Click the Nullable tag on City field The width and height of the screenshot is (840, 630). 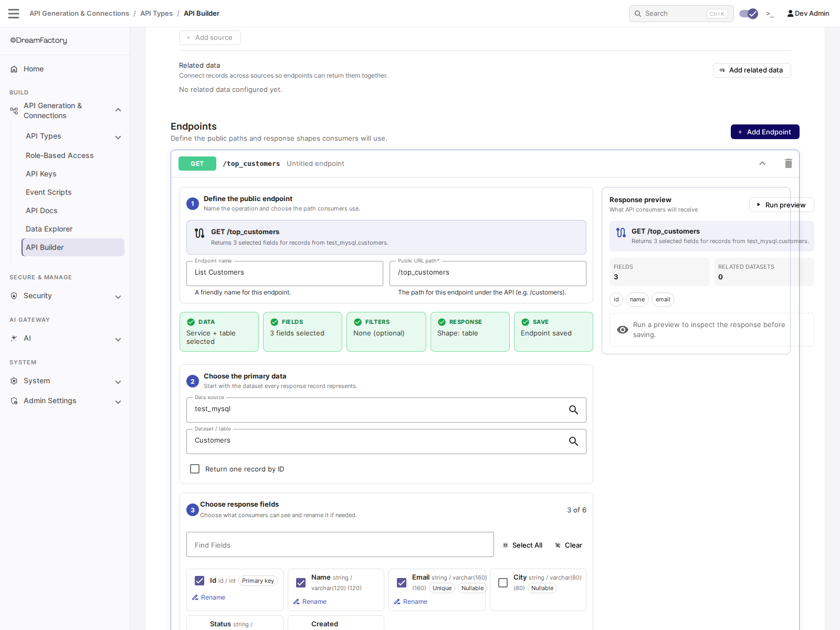pyautogui.click(x=542, y=588)
